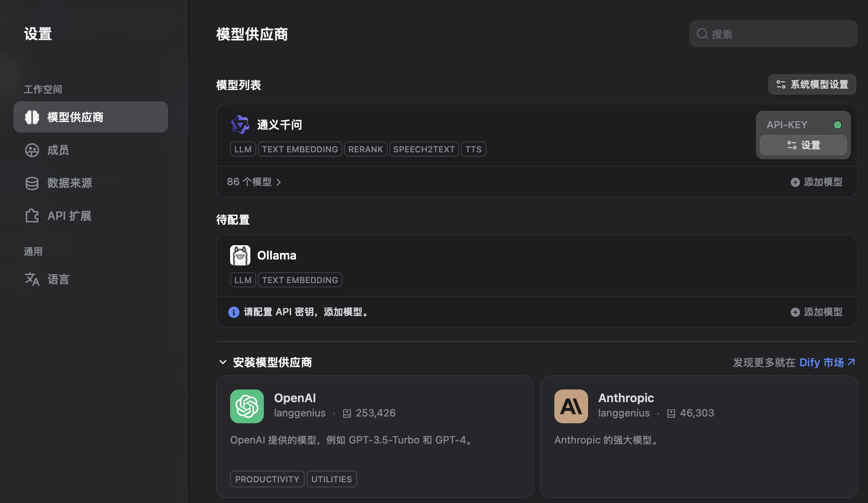Click 添加模型 in the Ollama card
The width and height of the screenshot is (868, 503).
[x=816, y=312]
